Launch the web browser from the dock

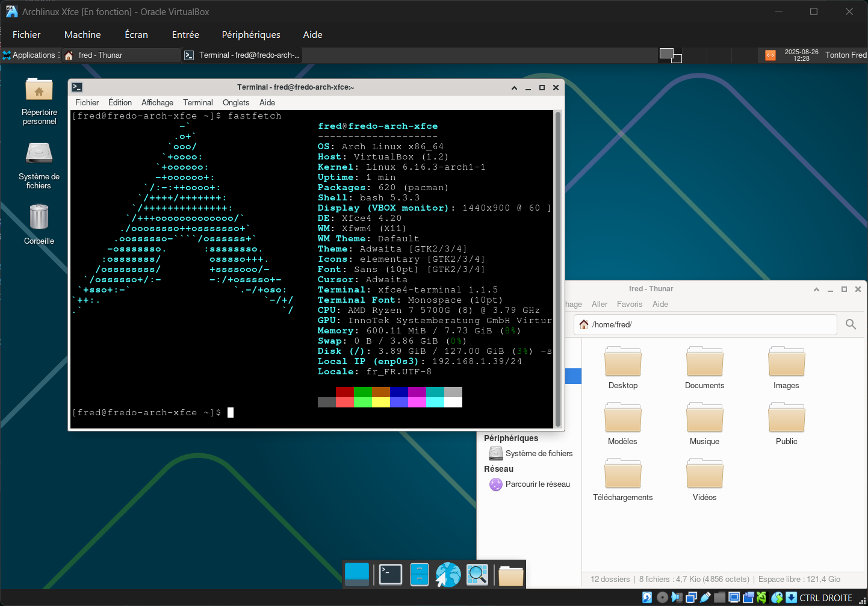pyautogui.click(x=448, y=575)
